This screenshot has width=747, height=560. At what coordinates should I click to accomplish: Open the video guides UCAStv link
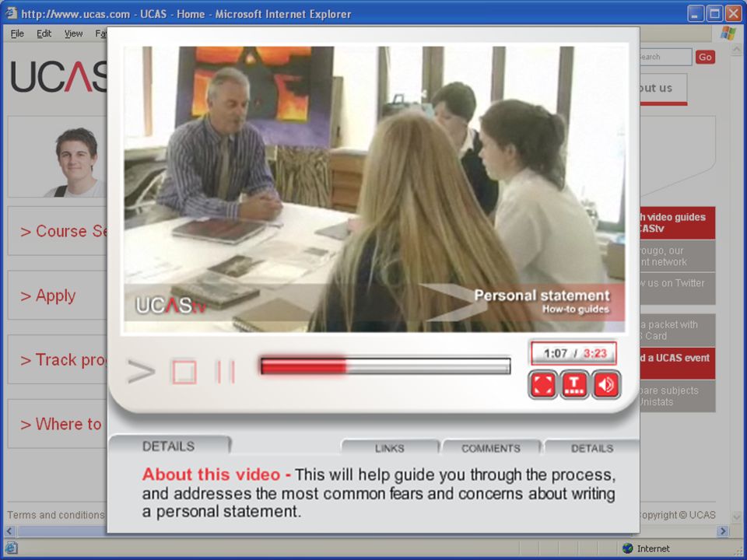tap(678, 223)
